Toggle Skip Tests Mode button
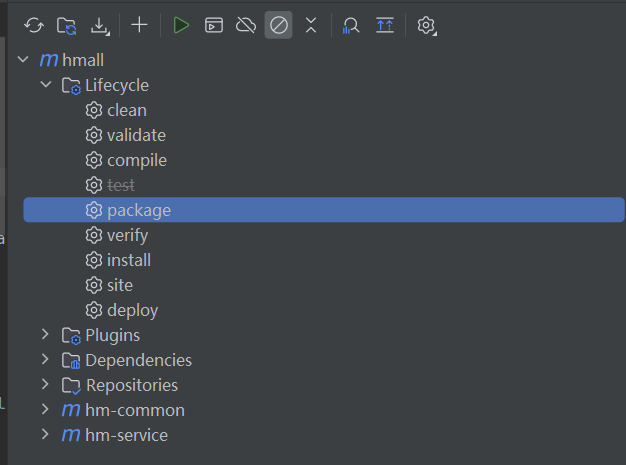Image resolution: width=626 pixels, height=465 pixels. tap(279, 26)
